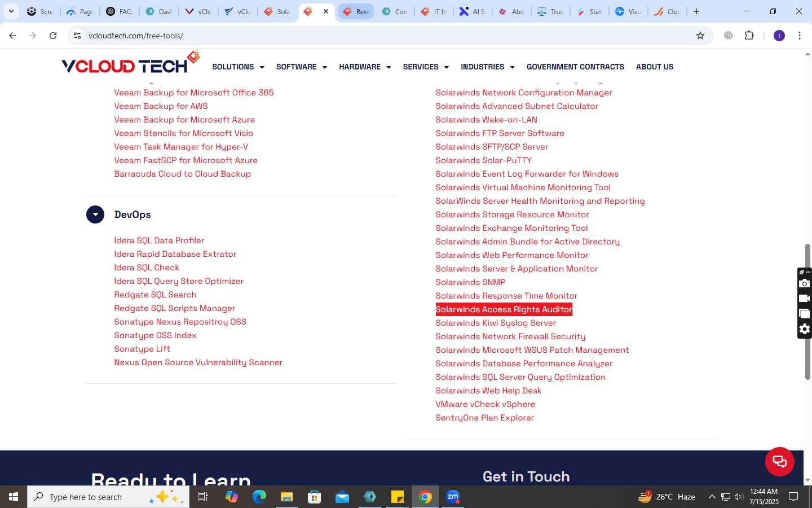Switch to the FAQ browser tab
The width and height of the screenshot is (812, 508).
[x=120, y=11]
